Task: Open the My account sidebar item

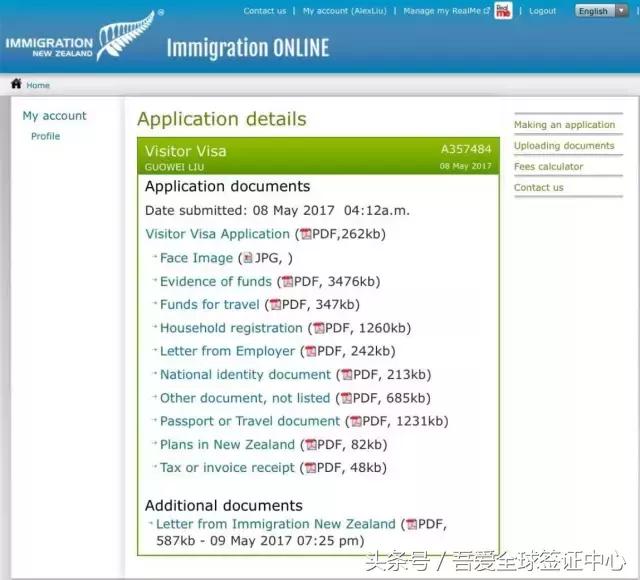Action: [x=55, y=116]
